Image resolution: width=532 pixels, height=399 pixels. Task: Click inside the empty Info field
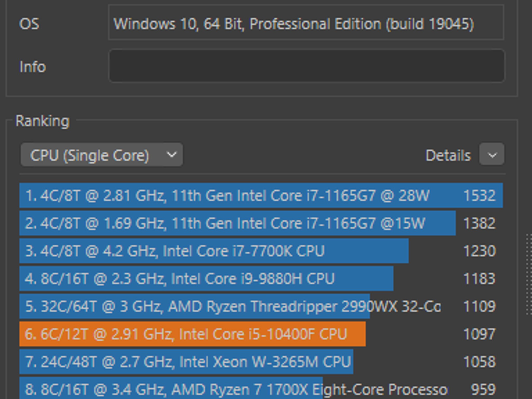pyautogui.click(x=307, y=67)
